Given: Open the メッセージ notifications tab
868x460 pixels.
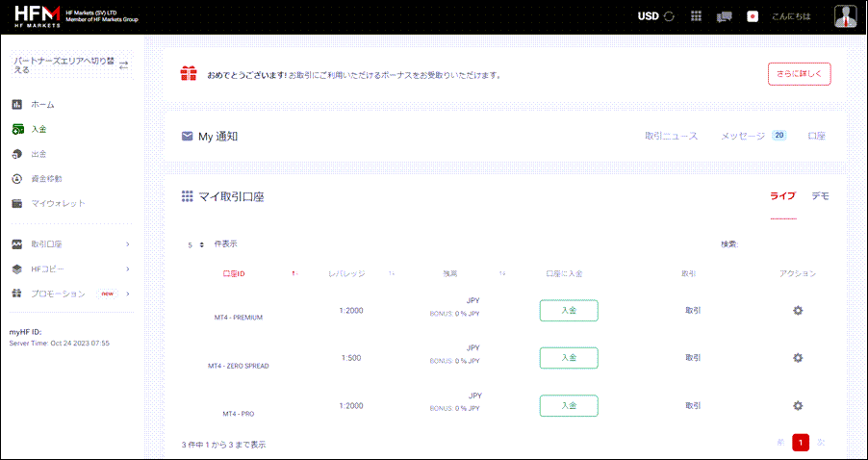Looking at the screenshot, I should [x=742, y=136].
